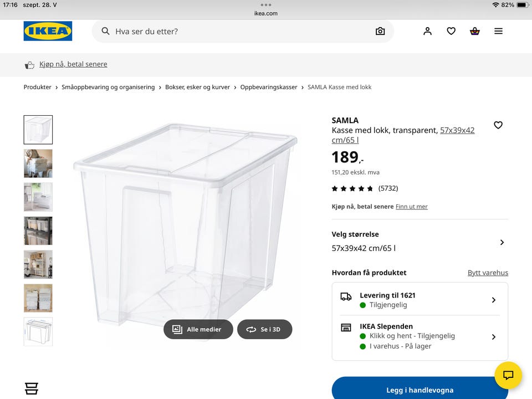Viewport: 532px width, 399px height.
Task: Open the user account profile icon
Action: pyautogui.click(x=427, y=32)
